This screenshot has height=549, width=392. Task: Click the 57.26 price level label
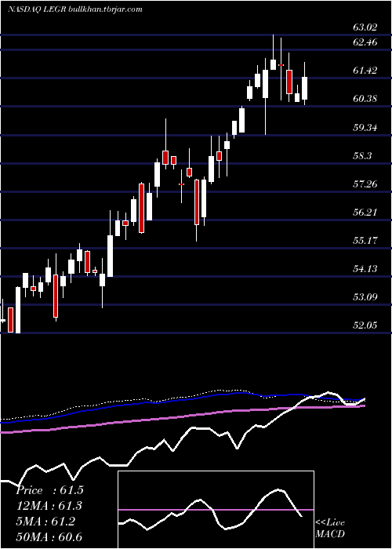coord(365,184)
